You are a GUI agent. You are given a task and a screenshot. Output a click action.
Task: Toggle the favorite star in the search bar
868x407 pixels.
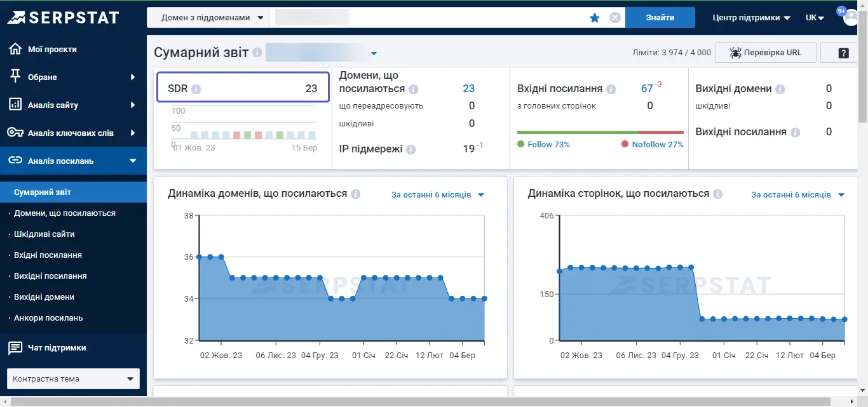coord(594,18)
